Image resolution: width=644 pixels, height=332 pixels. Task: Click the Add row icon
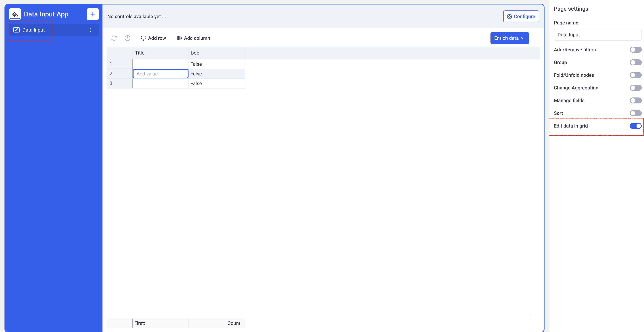tap(143, 38)
